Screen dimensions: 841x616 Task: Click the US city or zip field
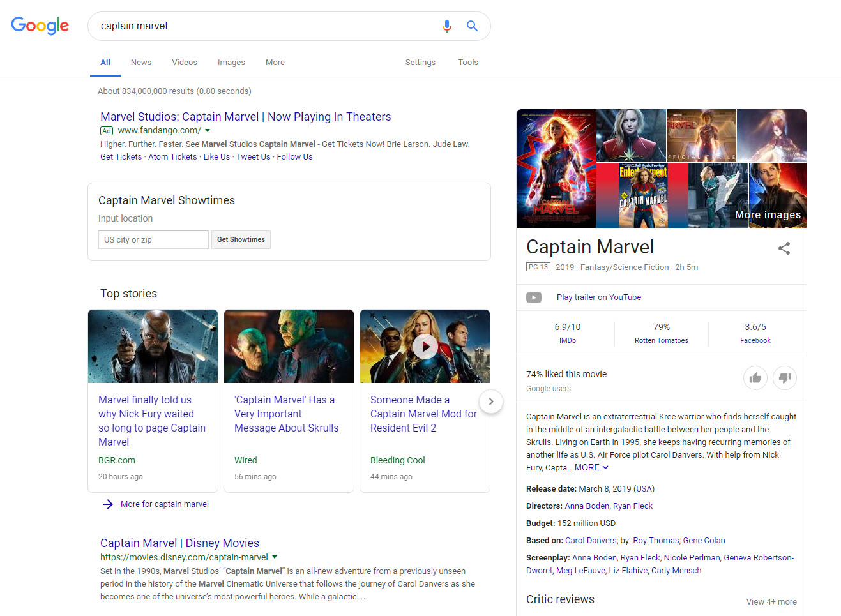click(153, 240)
